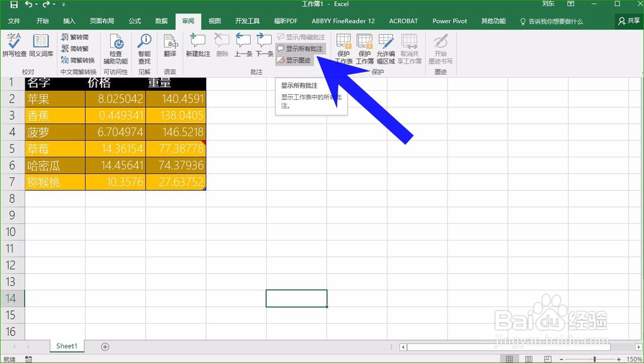Save the workbook from quick access toolbar
Image resolution: width=644 pixels, height=363 pixels.
(x=14, y=5)
